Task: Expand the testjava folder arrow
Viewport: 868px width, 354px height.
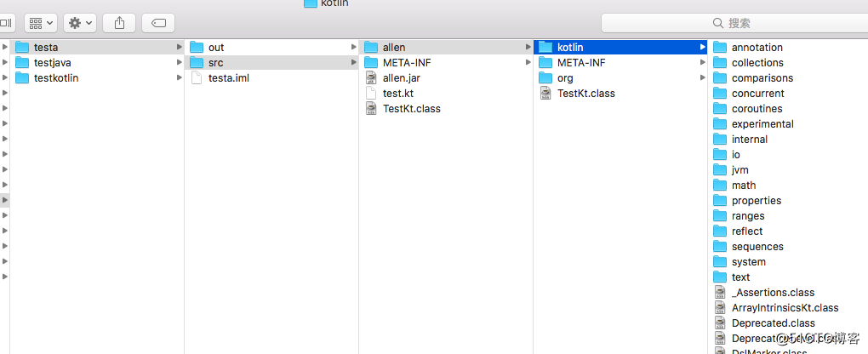Action: (179, 63)
